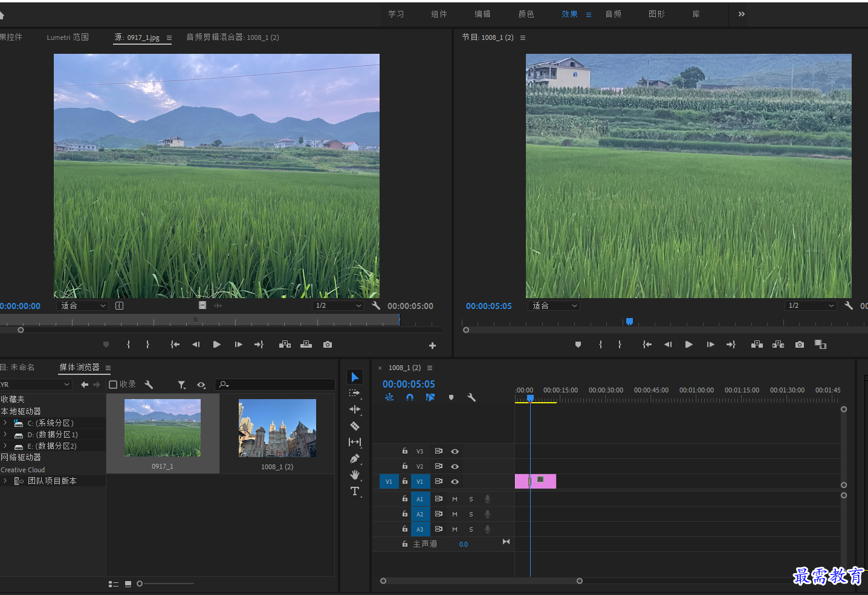This screenshot has width=868, height=595.
Task: Click the pink clip on track V1
Action: pos(536,481)
